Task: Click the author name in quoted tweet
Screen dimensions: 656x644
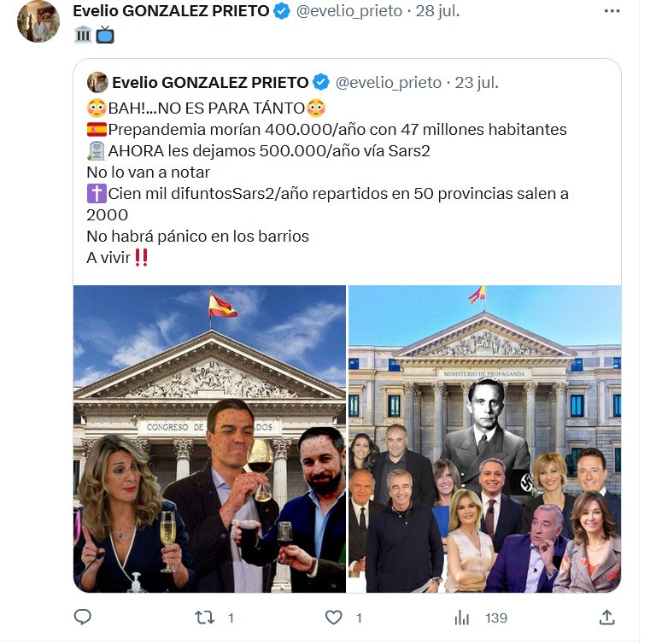Action: [x=210, y=83]
